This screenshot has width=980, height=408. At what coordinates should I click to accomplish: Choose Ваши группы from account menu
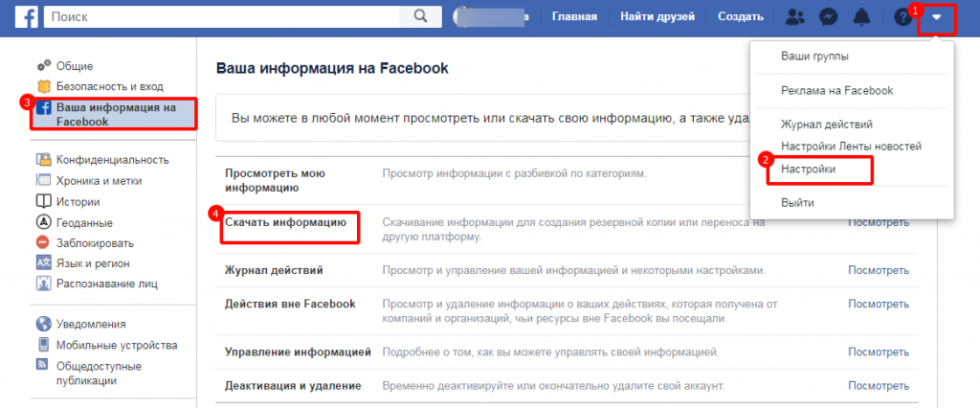coord(814,57)
